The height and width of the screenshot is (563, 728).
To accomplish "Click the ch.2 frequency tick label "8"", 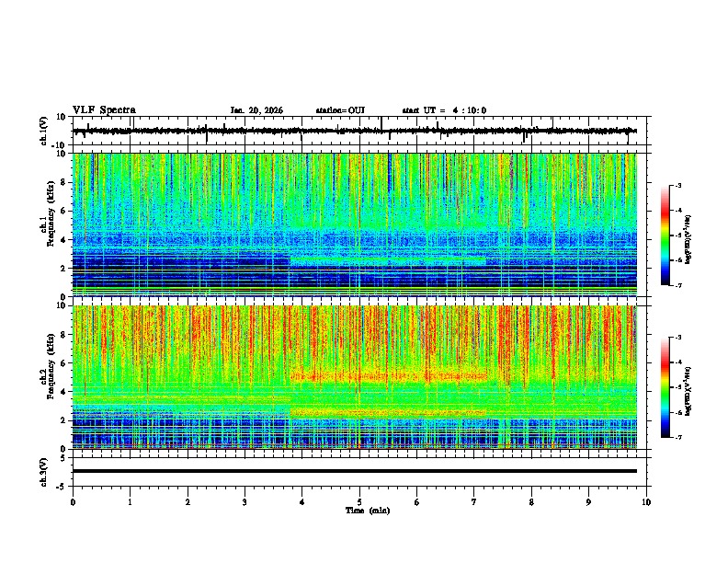I will (x=64, y=335).
